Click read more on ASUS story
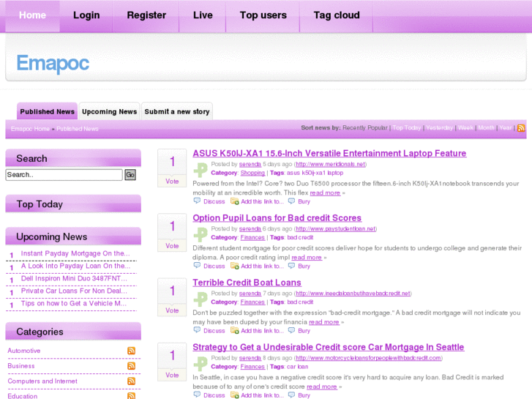532x399 pixels. click(x=325, y=193)
